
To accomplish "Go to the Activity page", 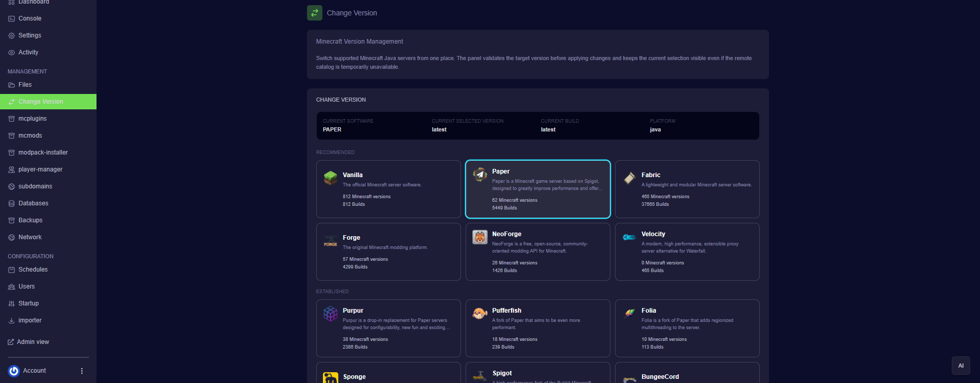I will coord(48,52).
